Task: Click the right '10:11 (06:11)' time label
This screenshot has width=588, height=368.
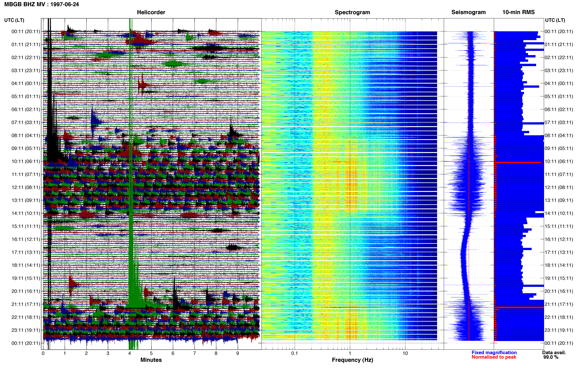Action: pos(559,161)
